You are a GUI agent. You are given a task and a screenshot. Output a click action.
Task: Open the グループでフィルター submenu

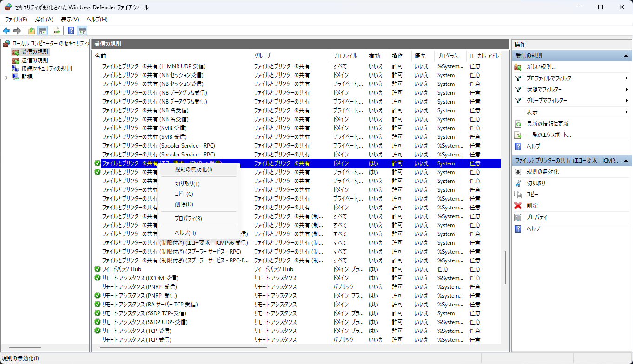click(x=572, y=100)
